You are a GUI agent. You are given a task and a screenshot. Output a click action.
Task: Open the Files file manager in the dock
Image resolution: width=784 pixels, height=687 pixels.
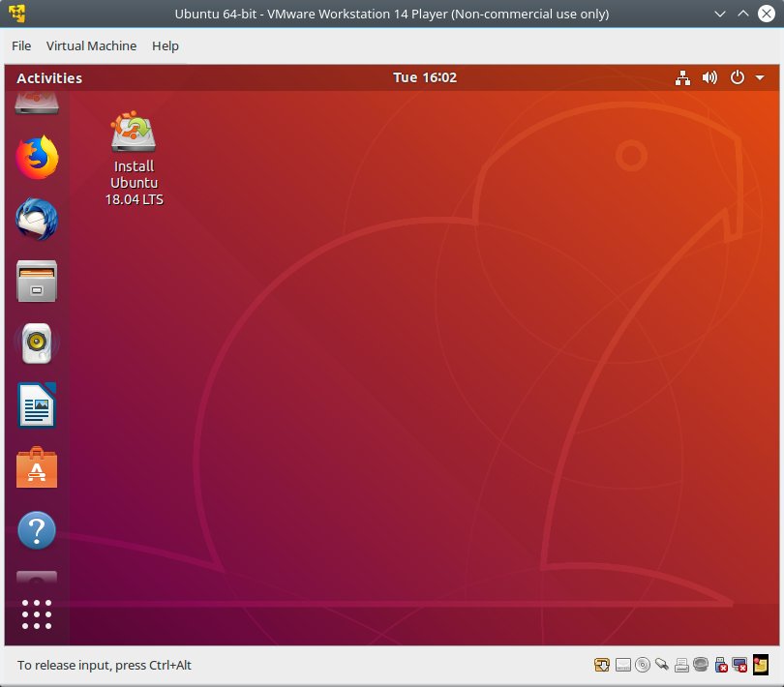pyautogui.click(x=37, y=280)
